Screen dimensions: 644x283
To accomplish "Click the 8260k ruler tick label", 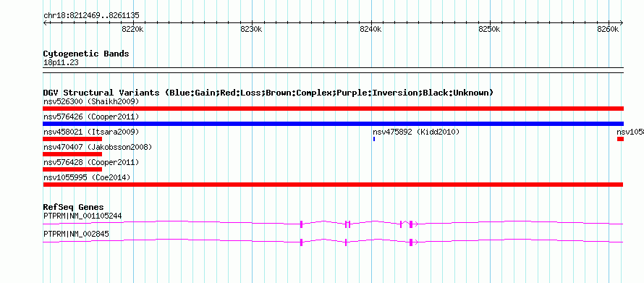I will pyautogui.click(x=608, y=29).
